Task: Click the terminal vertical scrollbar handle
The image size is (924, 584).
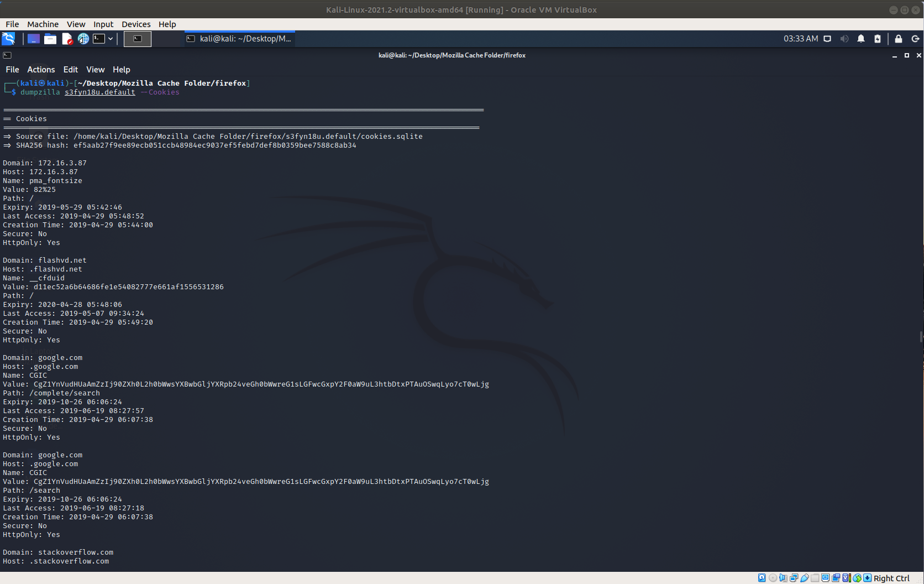Action: coord(921,336)
